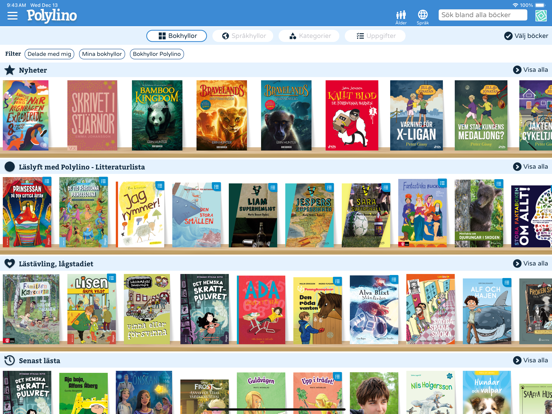The height and width of the screenshot is (414, 552).
Task: Open the book Stora faktaboken om allt
Action: [x=532, y=216]
